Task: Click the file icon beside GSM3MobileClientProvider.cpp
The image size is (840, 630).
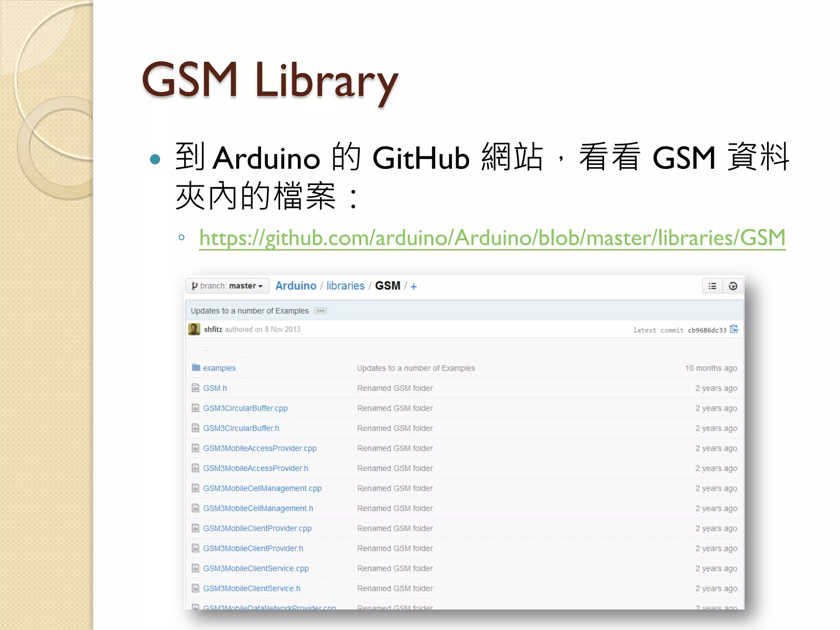Action: (196, 528)
